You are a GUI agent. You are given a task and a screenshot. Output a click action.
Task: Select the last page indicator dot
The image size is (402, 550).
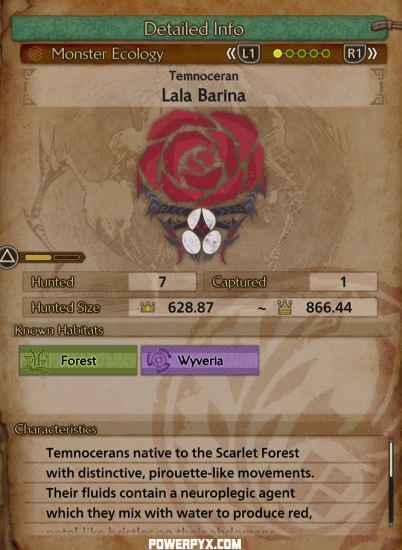[x=326, y=54]
